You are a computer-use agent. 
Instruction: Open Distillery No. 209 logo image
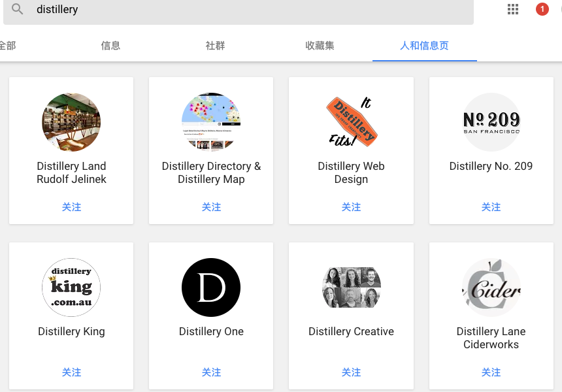tap(491, 122)
